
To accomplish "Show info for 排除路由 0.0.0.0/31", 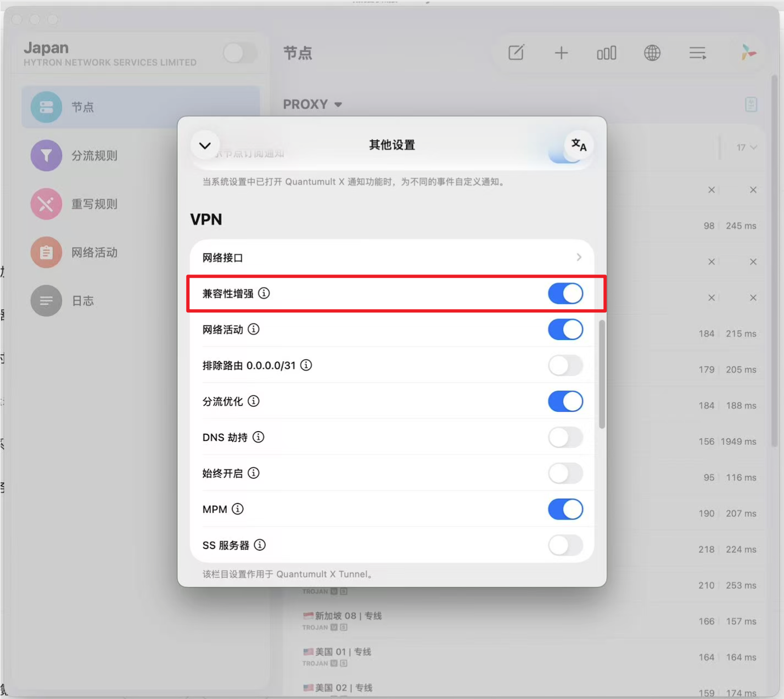I will coord(306,365).
